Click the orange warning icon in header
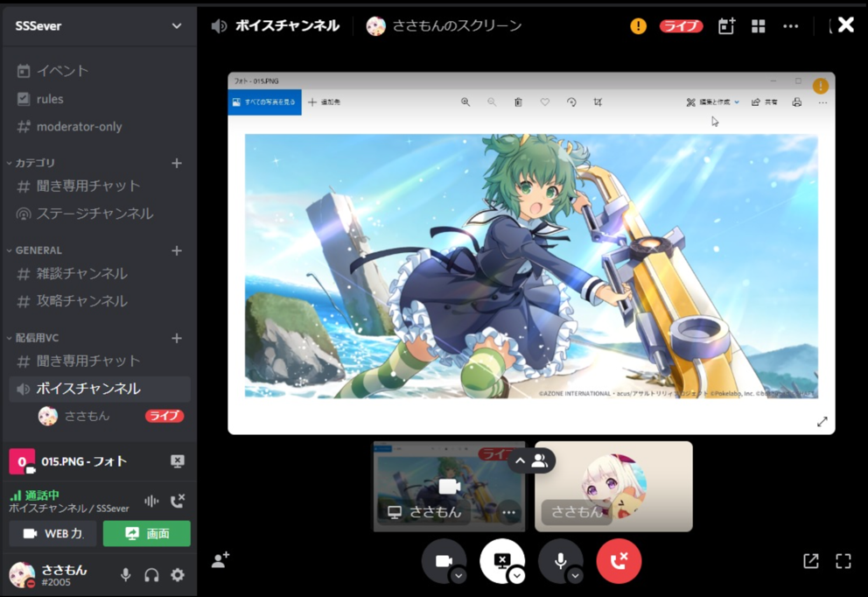This screenshot has height=597, width=868. tap(638, 26)
